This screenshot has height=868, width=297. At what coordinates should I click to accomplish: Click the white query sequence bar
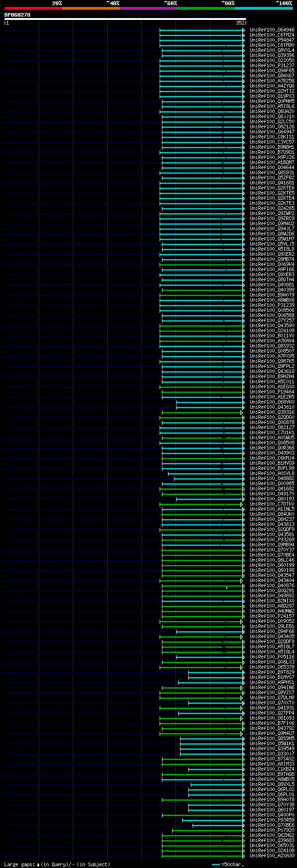[x=125, y=19]
